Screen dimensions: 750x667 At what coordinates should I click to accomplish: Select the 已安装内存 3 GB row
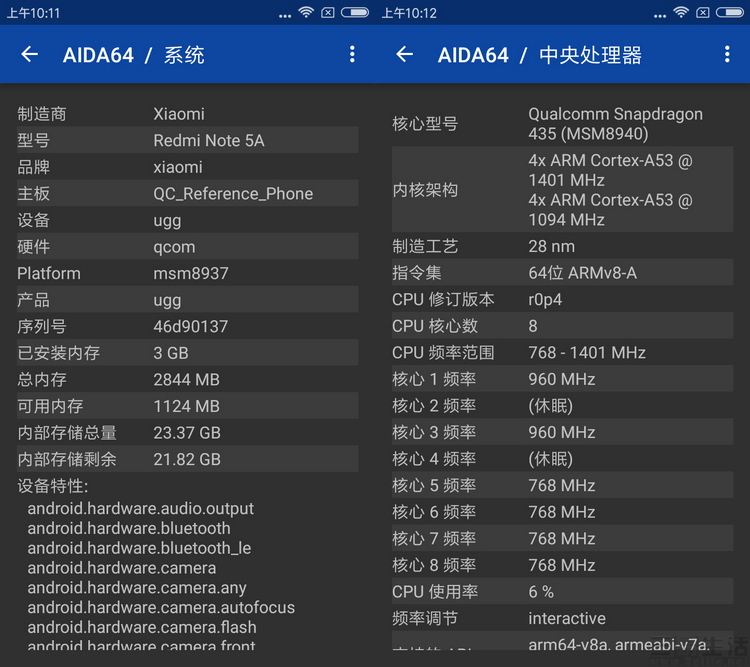pyautogui.click(x=187, y=353)
